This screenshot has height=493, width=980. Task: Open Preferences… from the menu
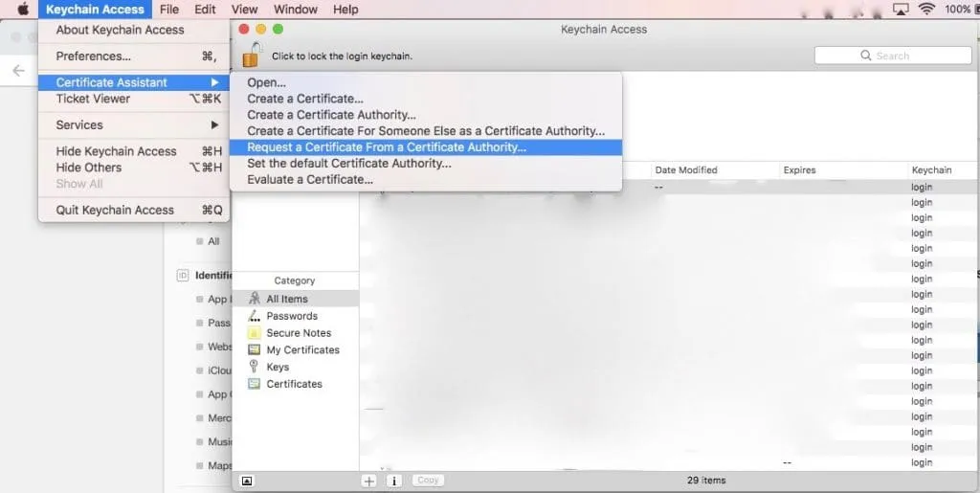(134, 56)
